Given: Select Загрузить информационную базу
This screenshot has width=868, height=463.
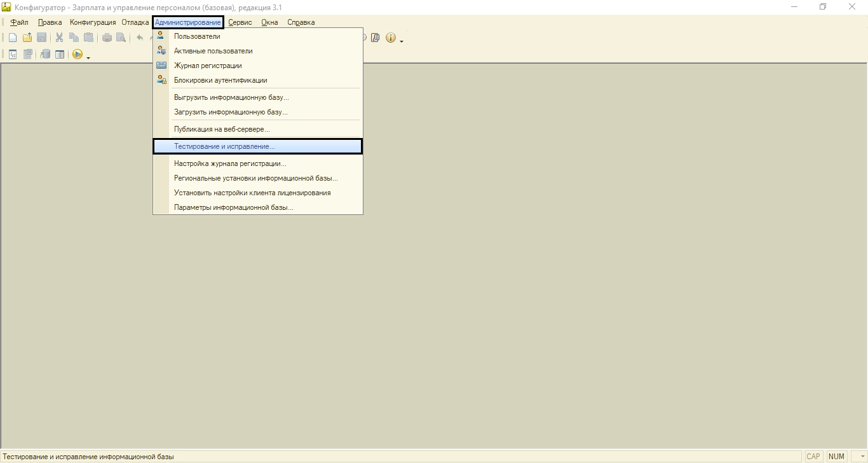Looking at the screenshot, I should pos(258,112).
